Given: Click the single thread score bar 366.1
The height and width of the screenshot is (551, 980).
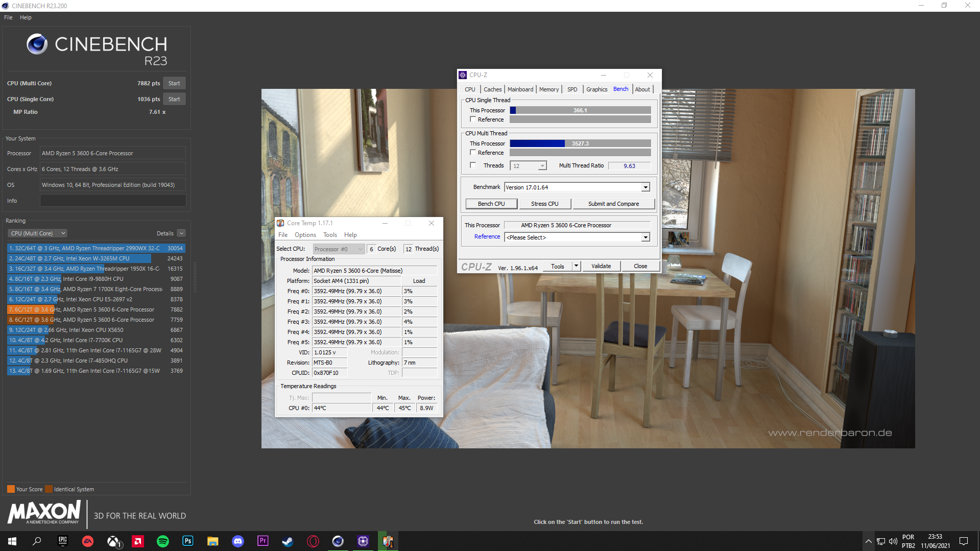Looking at the screenshot, I should pyautogui.click(x=580, y=110).
